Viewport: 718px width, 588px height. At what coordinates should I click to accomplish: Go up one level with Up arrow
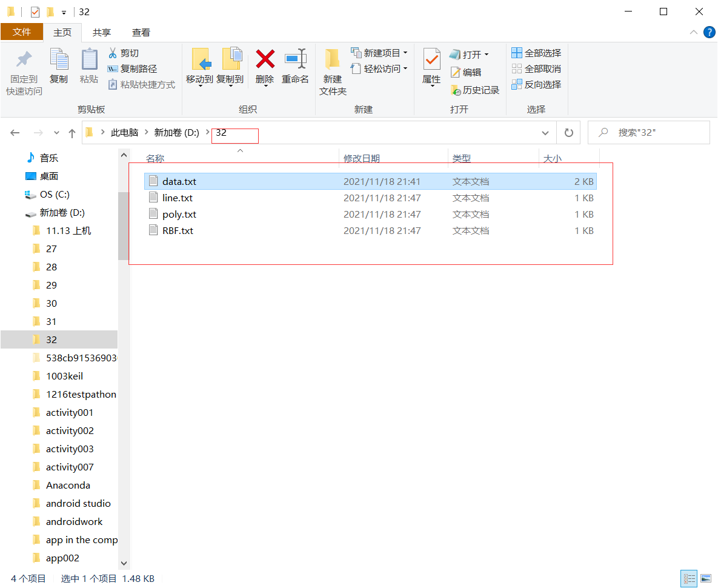pyautogui.click(x=72, y=133)
